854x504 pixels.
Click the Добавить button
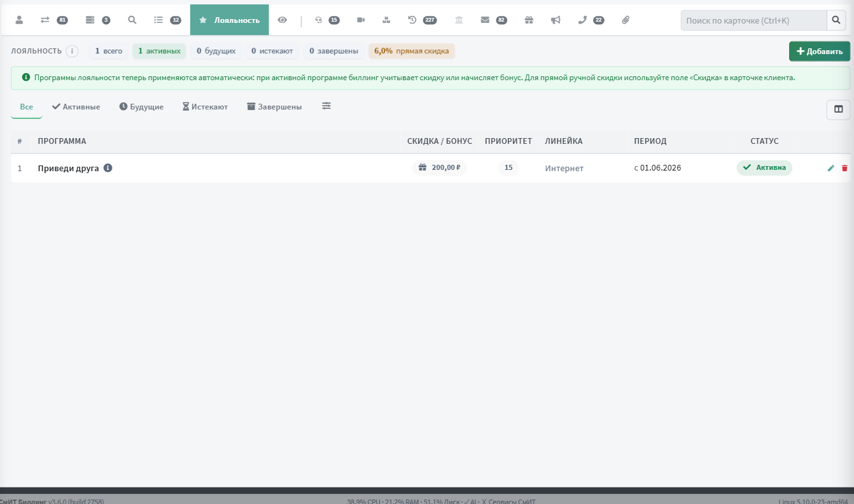820,52
